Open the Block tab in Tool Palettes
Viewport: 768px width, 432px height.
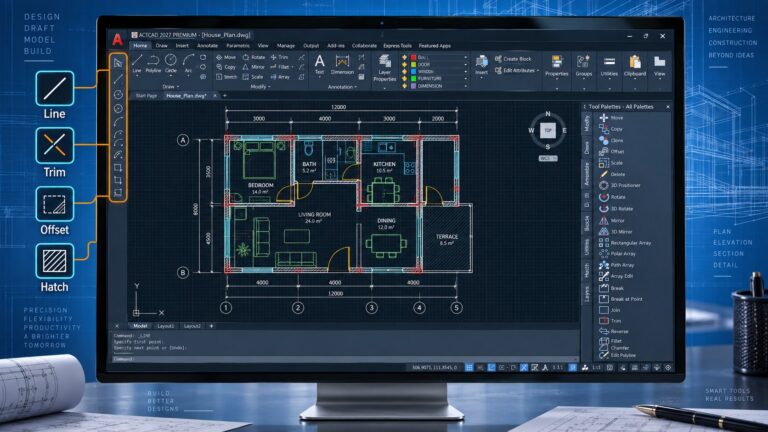587,223
